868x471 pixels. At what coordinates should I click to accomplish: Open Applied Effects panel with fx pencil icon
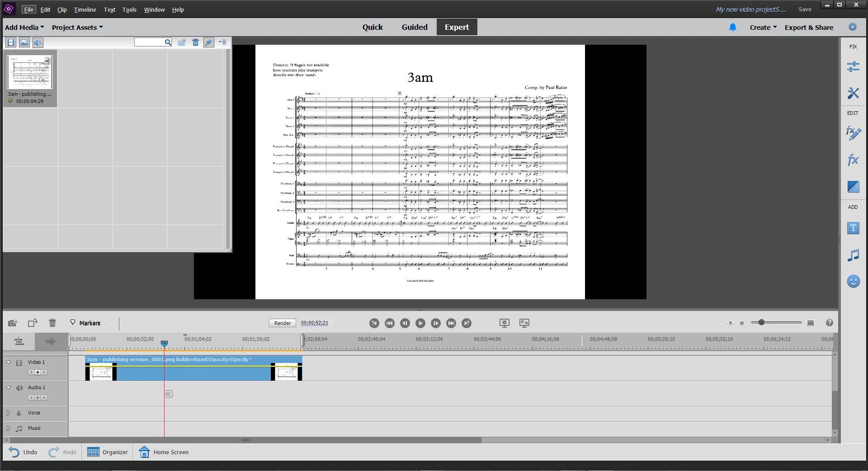click(x=853, y=133)
